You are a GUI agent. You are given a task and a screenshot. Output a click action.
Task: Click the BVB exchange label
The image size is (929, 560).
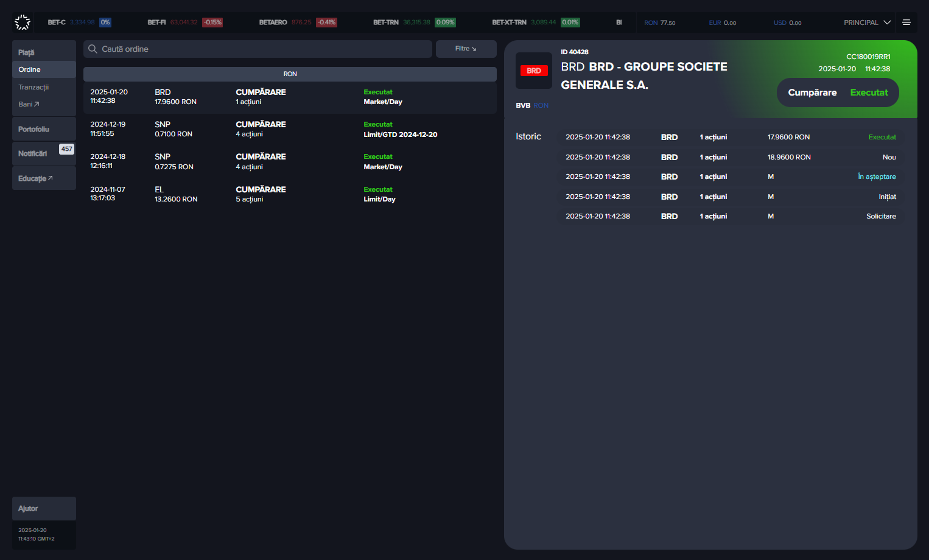click(523, 105)
